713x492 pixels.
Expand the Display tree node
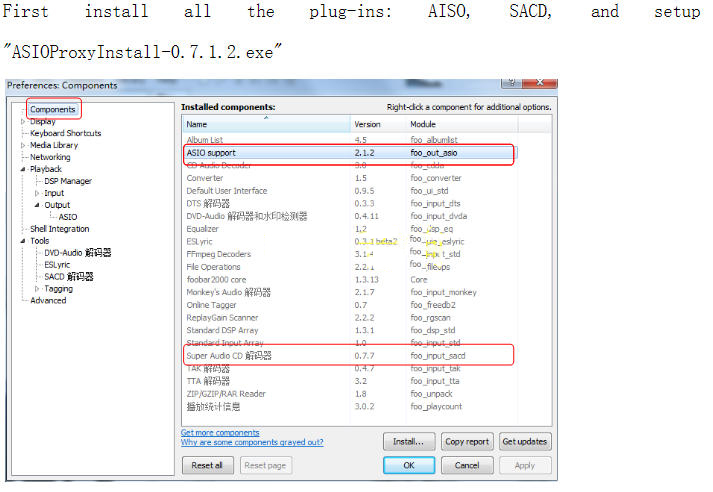(x=22, y=121)
